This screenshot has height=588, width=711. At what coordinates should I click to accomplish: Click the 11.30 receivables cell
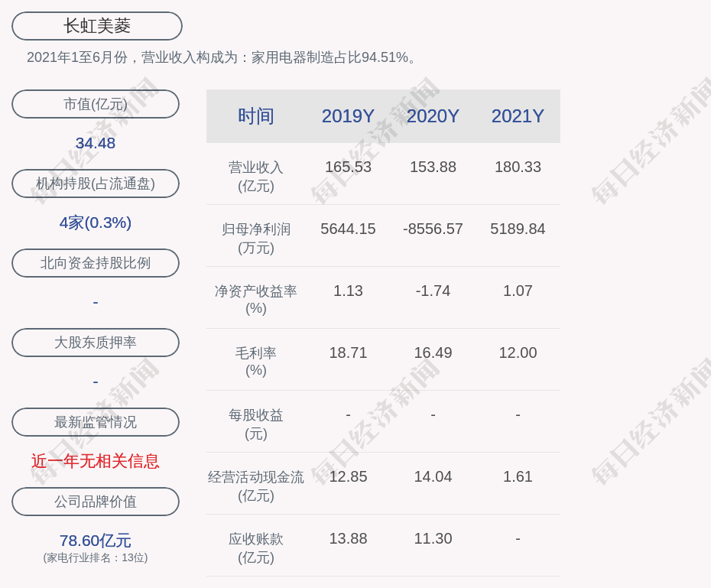[433, 538]
